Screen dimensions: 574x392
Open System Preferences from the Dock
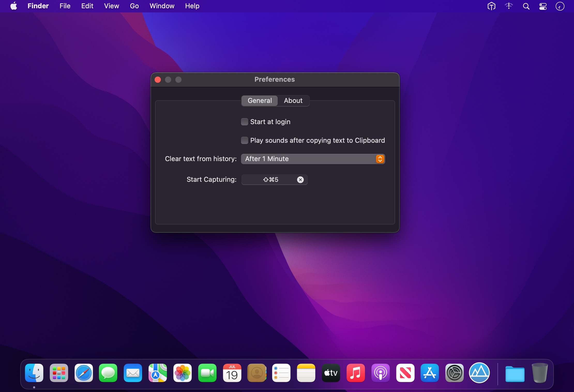(x=454, y=373)
